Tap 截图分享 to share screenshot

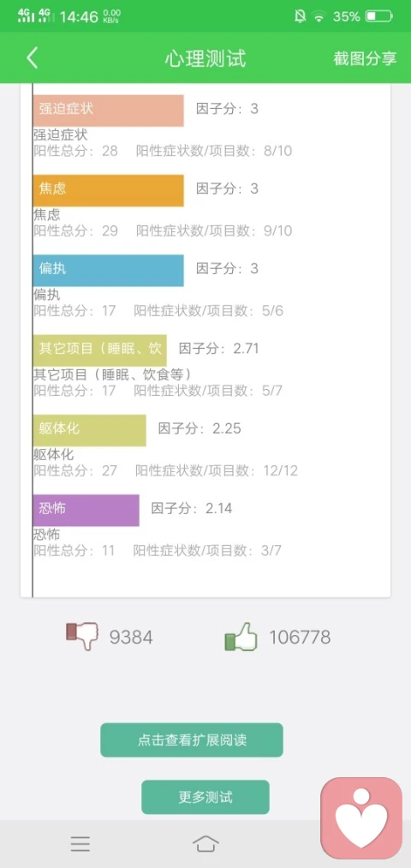365,58
